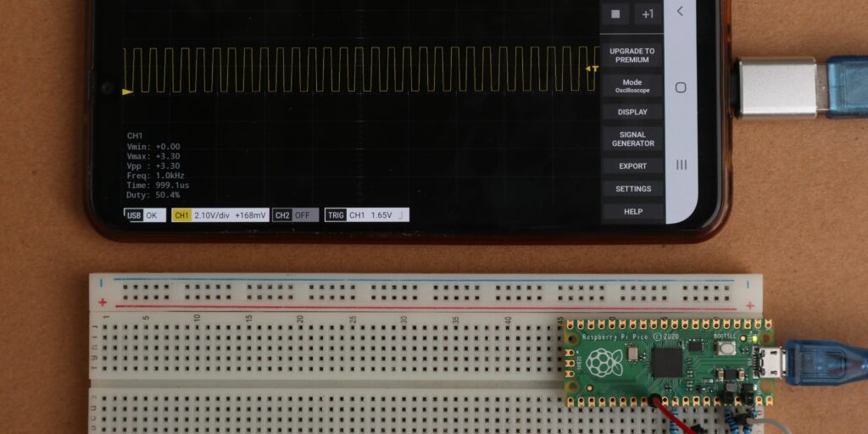This screenshot has height=434, width=868.
Task: Tap the CH1 2.10V/div channel box
Action: 220,215
